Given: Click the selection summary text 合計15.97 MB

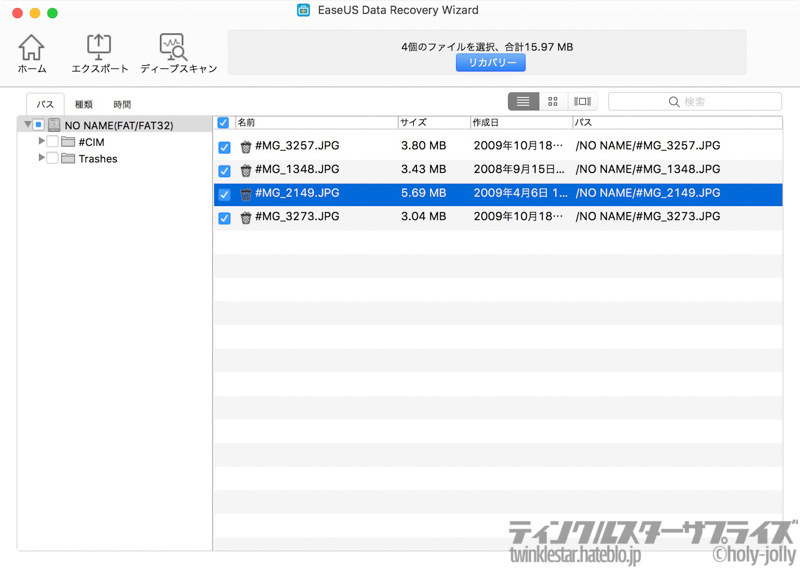Looking at the screenshot, I should coord(539,47).
